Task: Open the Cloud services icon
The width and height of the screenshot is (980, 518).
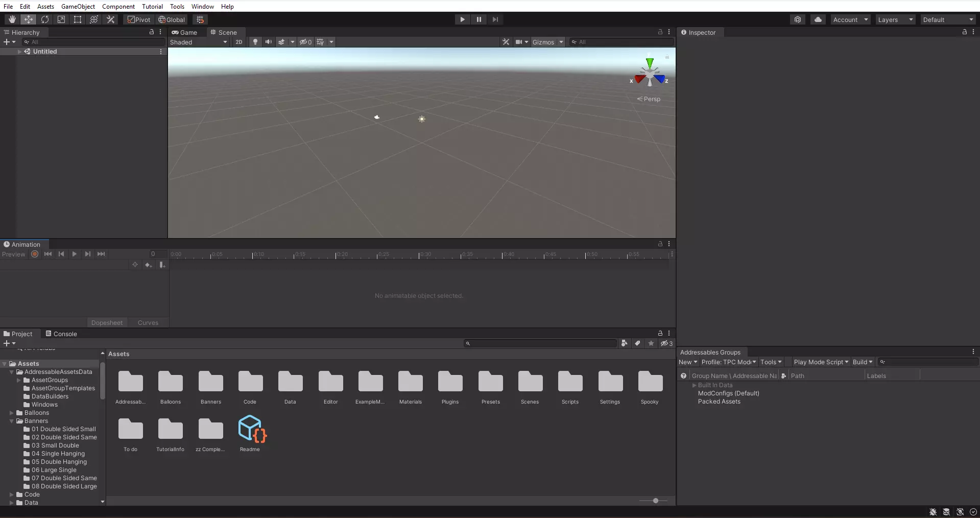Action: point(818,19)
